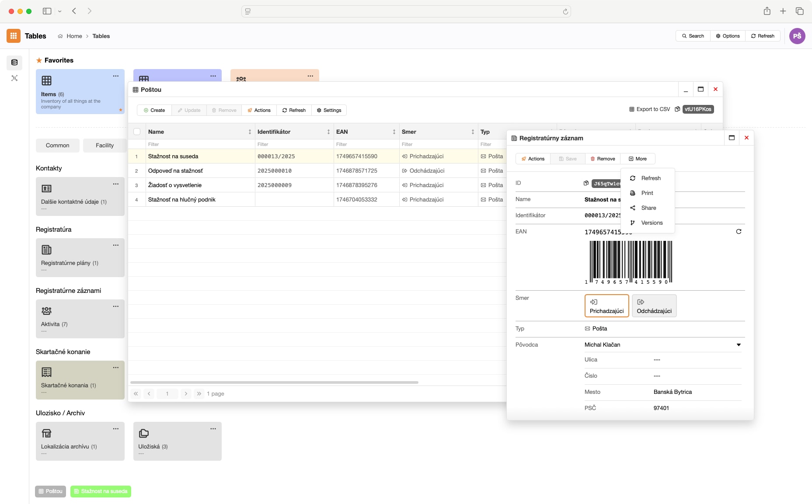Expand the Pôvodca dropdown arrow
The image size is (812, 504).
tap(739, 345)
